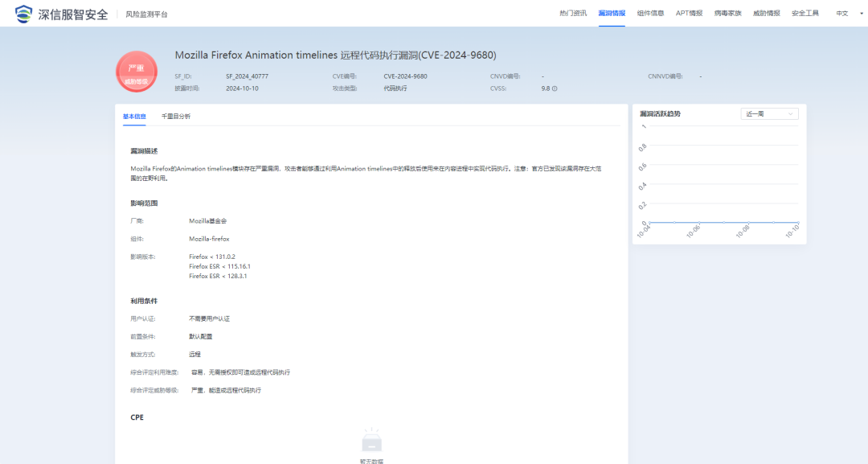The width and height of the screenshot is (868, 464).
Task: Click the 10-08 axis label on chart
Action: click(743, 232)
